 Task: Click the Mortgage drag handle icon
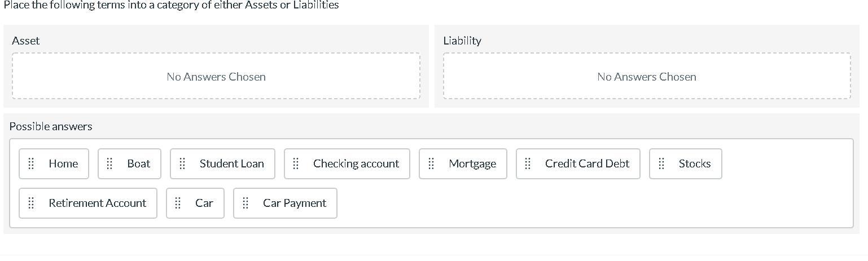tap(431, 163)
